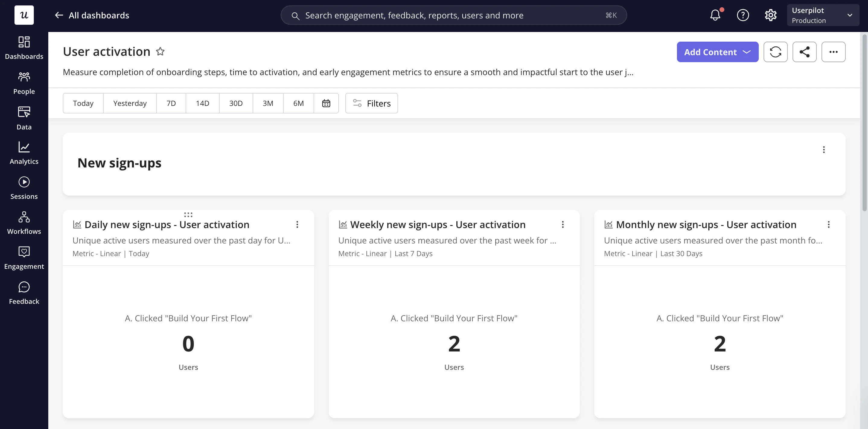This screenshot has height=429, width=868.
Task: Select the 14D date range
Action: (x=203, y=103)
